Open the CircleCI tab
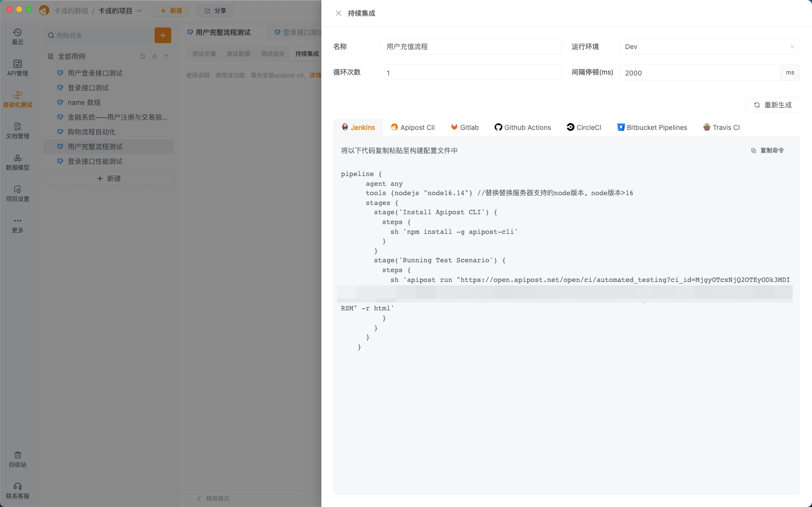The image size is (812, 507). tap(584, 127)
